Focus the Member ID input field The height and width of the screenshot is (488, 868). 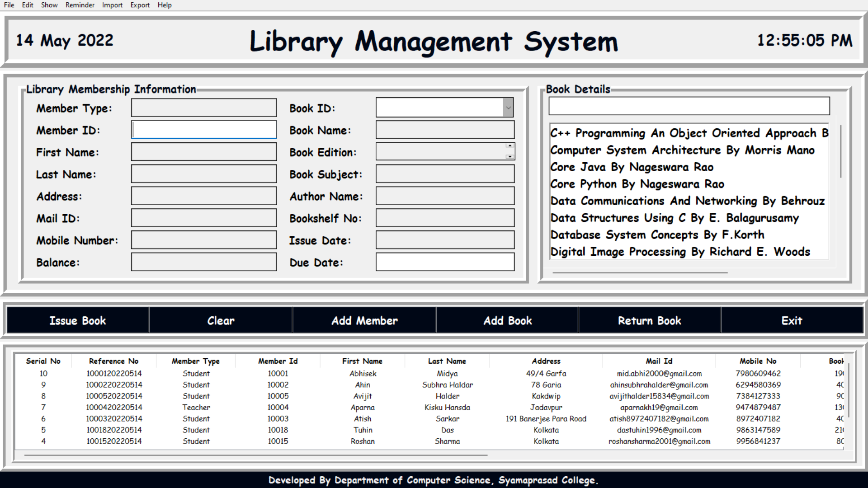coord(204,130)
